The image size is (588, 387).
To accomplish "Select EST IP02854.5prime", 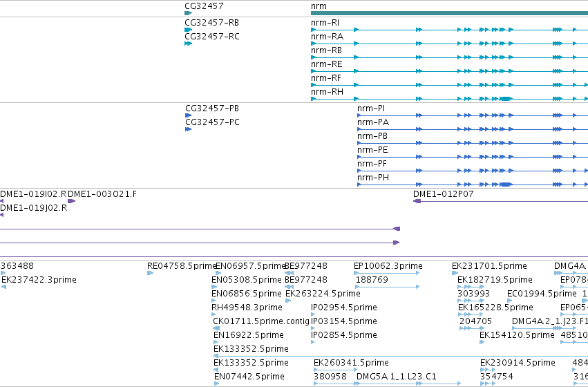I will 344,336.
